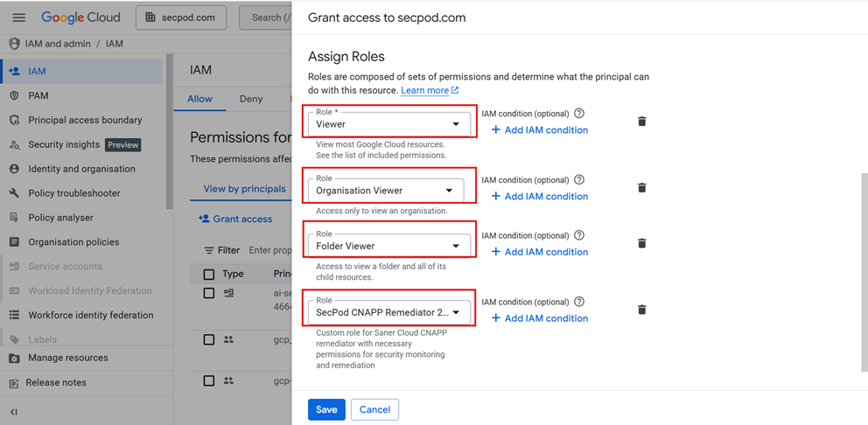Delete the Viewer role row
Image resolution: width=868 pixels, height=425 pixels.
click(x=641, y=122)
